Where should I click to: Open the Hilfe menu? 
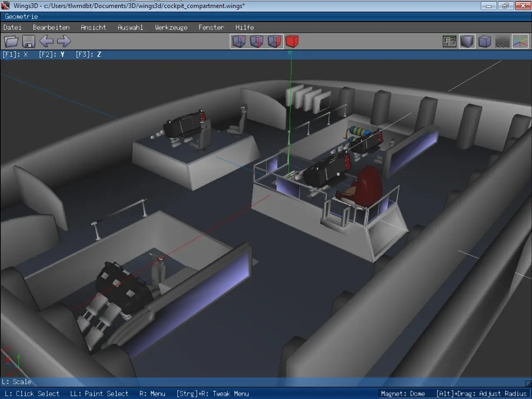[244, 27]
